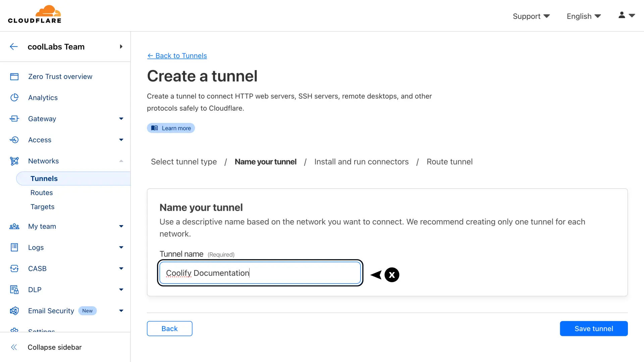Collapse the Networks section chevron
Viewport: 644px width, 362px height.
pos(121,161)
